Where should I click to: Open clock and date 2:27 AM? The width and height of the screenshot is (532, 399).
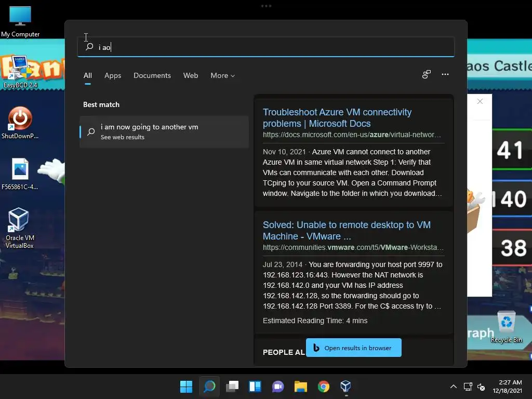coord(508,387)
